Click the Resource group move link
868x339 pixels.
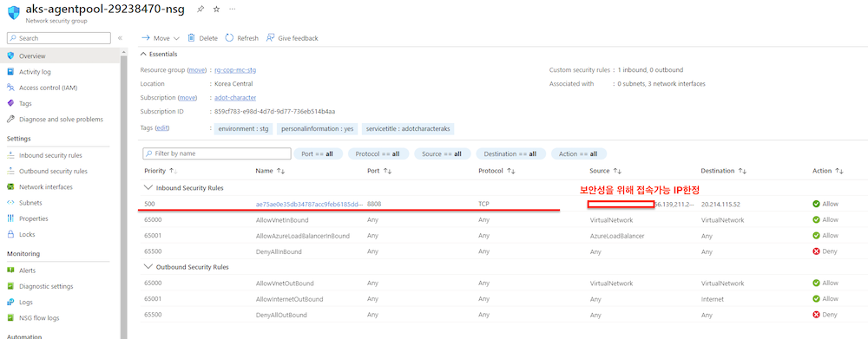[196, 70]
